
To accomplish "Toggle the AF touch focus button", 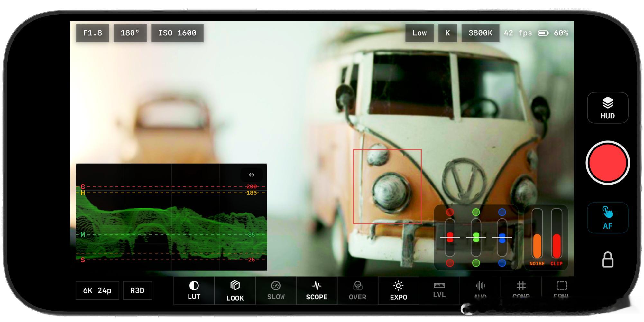I will pyautogui.click(x=607, y=218).
